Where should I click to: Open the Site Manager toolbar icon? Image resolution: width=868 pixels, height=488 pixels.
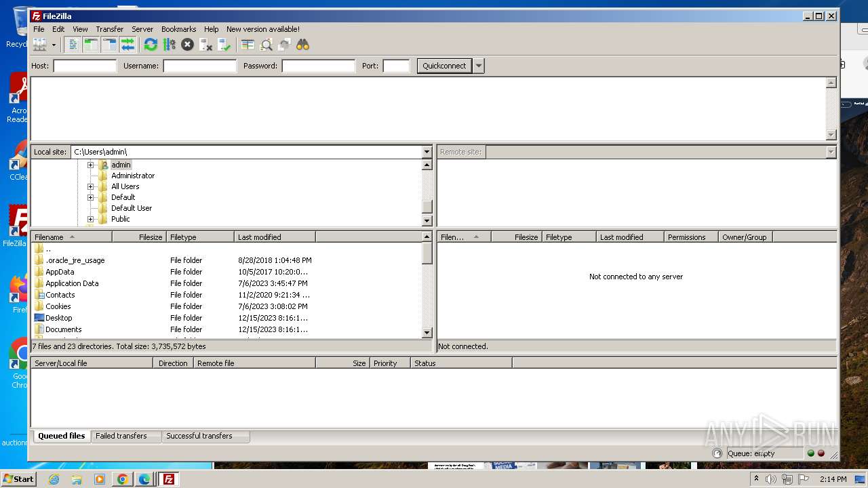tap(39, 45)
